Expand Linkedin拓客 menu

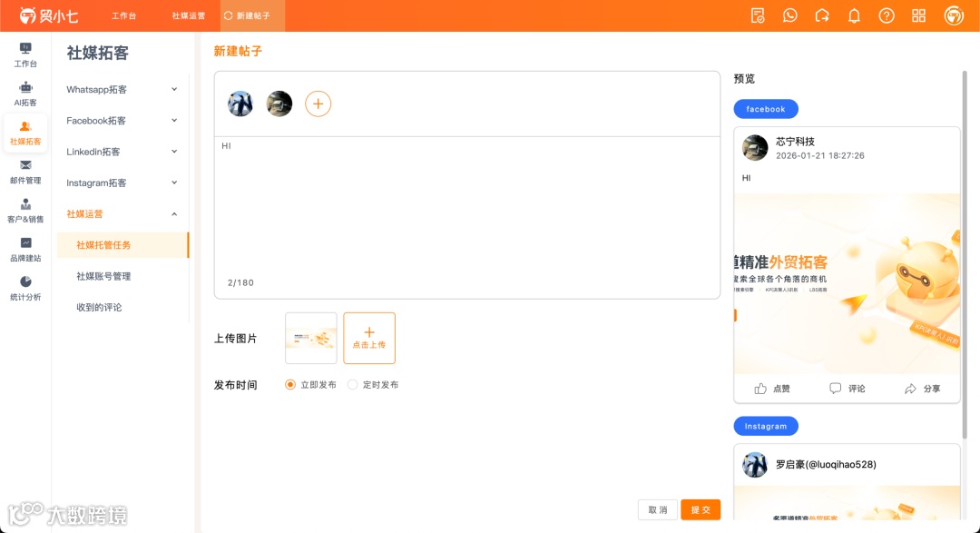[122, 152]
